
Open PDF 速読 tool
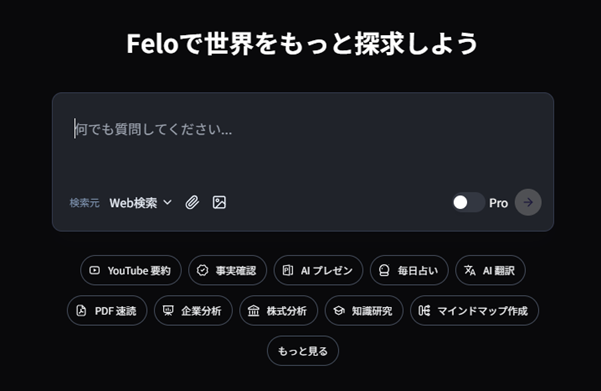(x=107, y=310)
